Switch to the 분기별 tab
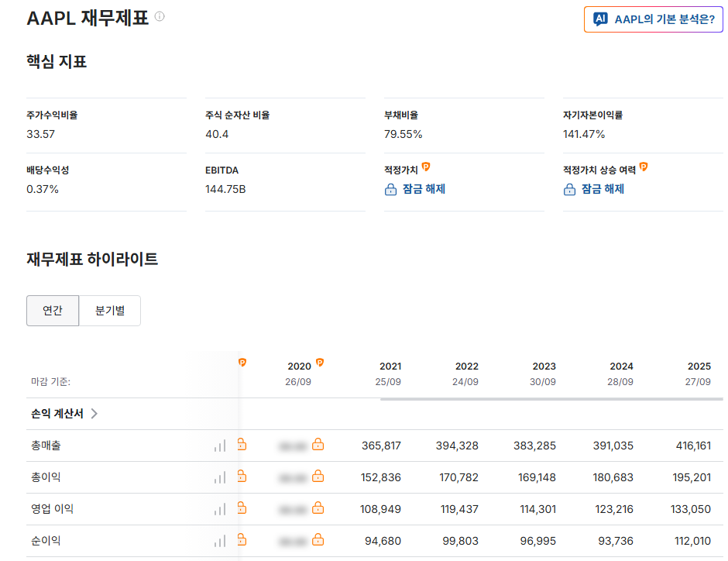 [x=110, y=310]
